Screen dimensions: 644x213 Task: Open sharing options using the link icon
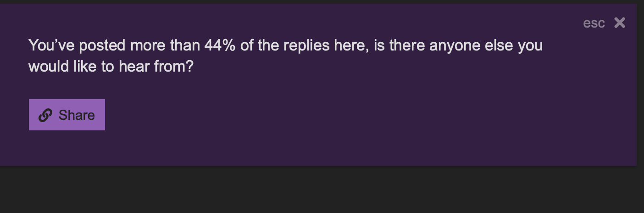click(x=45, y=115)
